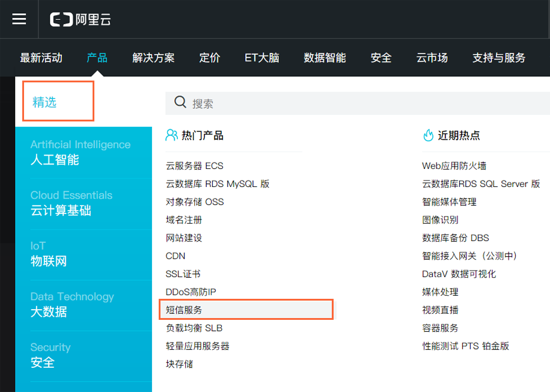Open the 云市场 nav item

coord(432,58)
